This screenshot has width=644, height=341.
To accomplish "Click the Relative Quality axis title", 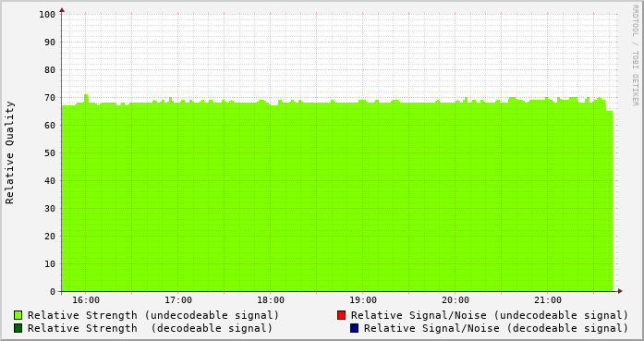I will click(10, 152).
